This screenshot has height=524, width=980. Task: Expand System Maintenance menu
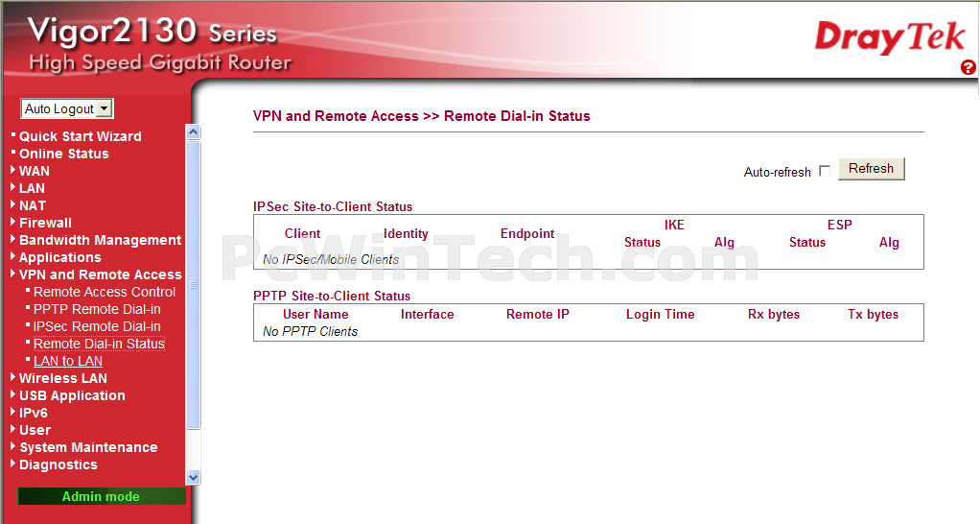coord(88,448)
